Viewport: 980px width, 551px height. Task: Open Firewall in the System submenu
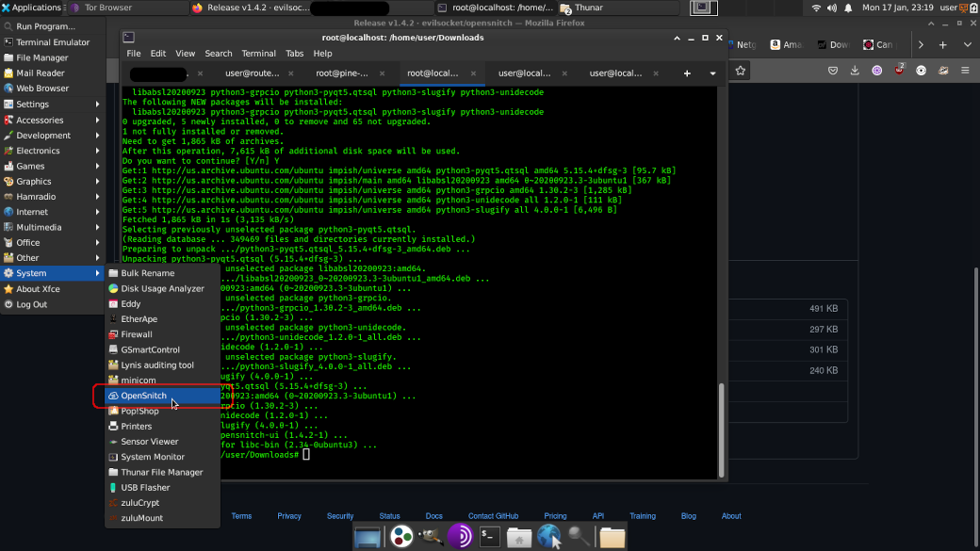click(162, 334)
